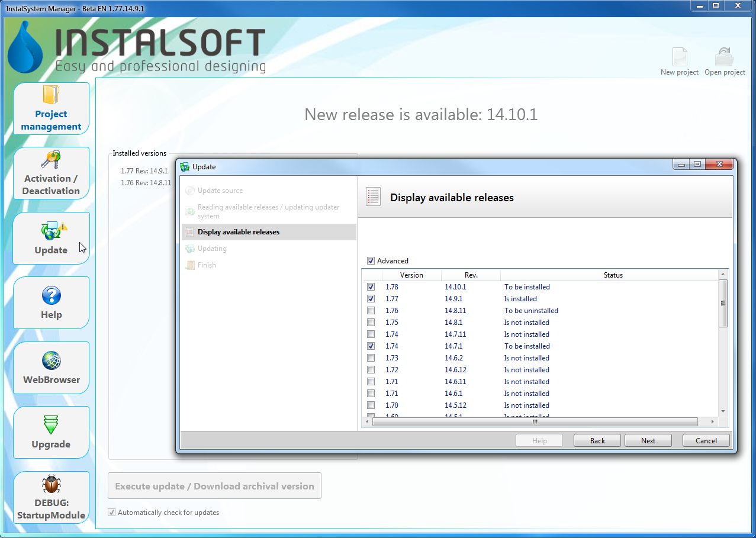Viewport: 756px width, 538px height.
Task: Sort list by Rev. column header
Action: click(471, 275)
